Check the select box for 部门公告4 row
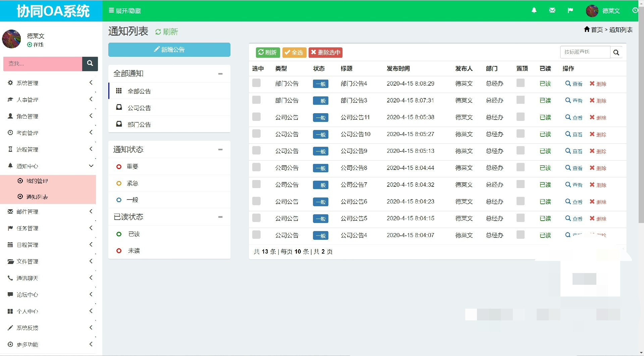Viewport: 644px width, 356px height. (256, 83)
